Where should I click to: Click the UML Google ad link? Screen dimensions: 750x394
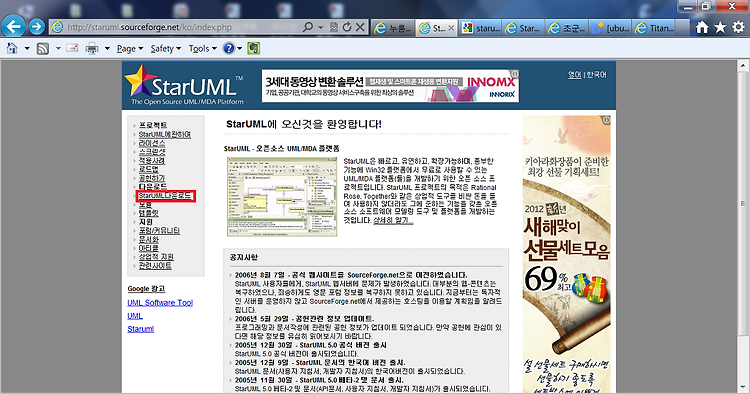point(135,316)
